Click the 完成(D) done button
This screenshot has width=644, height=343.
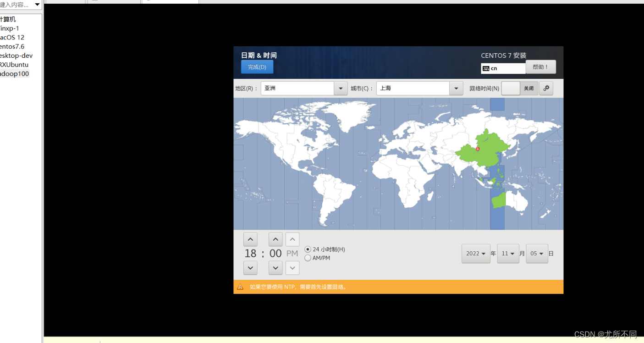click(x=257, y=67)
